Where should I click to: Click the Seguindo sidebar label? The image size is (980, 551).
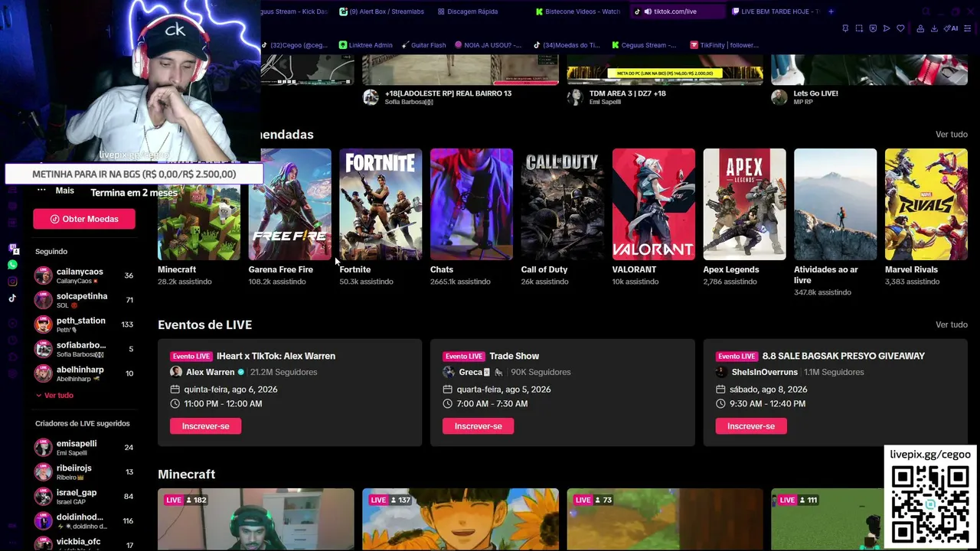click(x=51, y=251)
